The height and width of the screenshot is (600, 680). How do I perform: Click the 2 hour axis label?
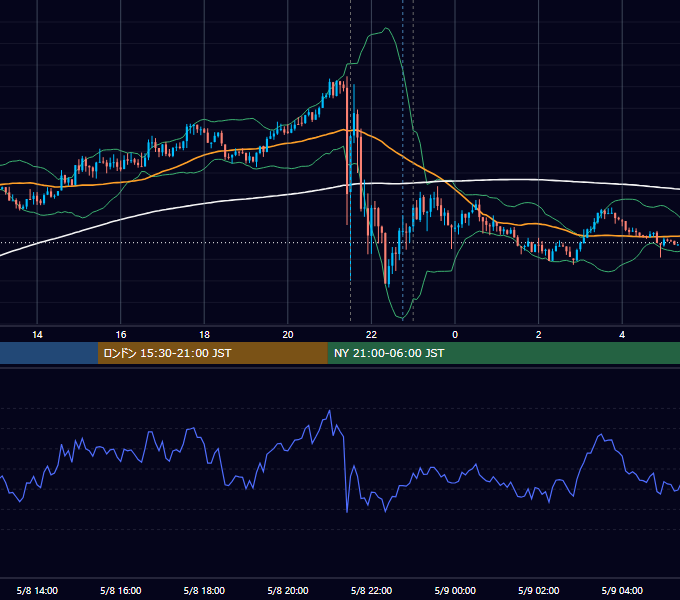(538, 335)
